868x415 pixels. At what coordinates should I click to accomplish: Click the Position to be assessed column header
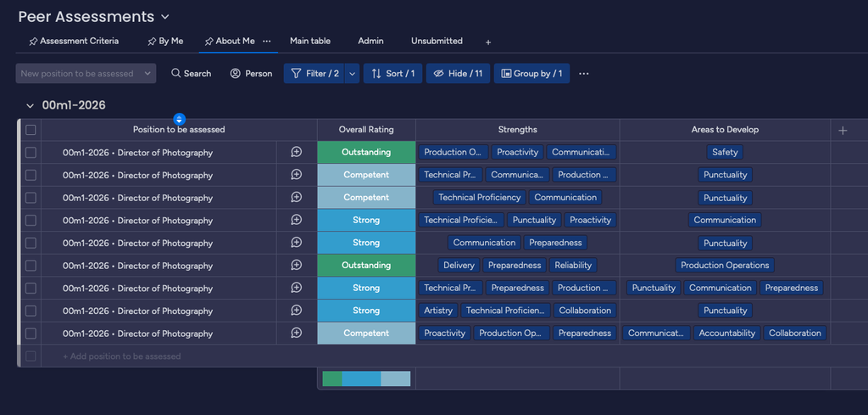179,130
